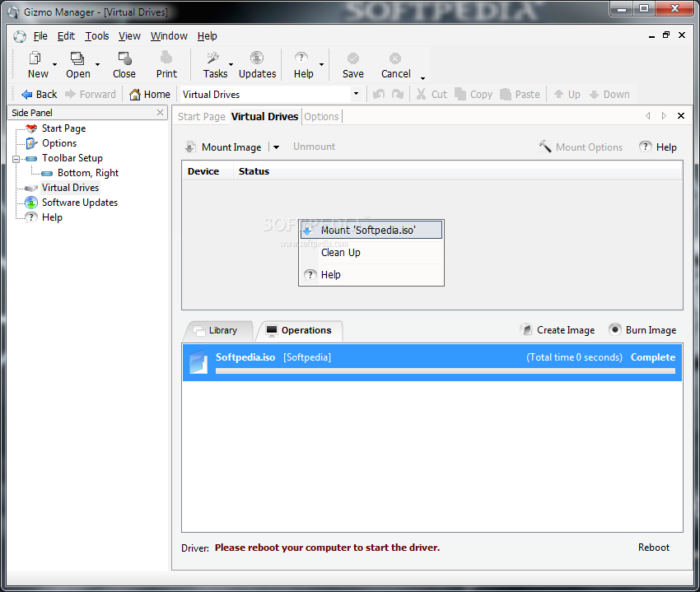Select Virtual Drives in side panel
The image size is (700, 592).
pos(70,188)
